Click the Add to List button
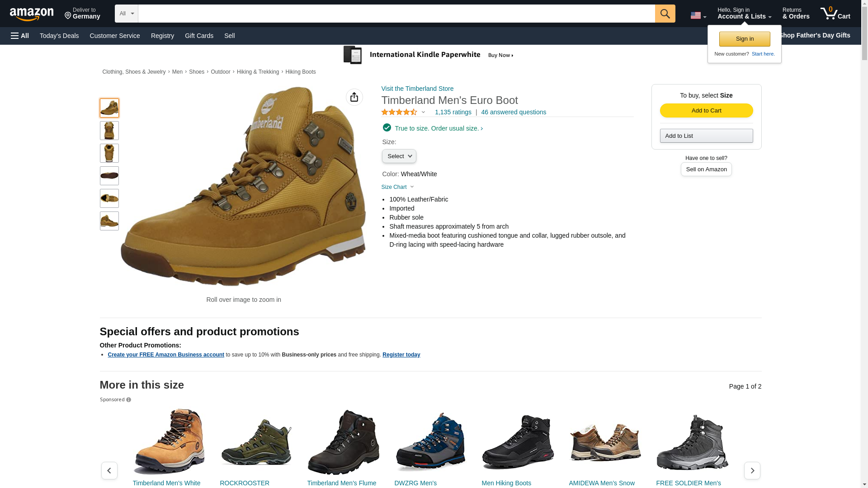The width and height of the screenshot is (868, 488). 706,136
